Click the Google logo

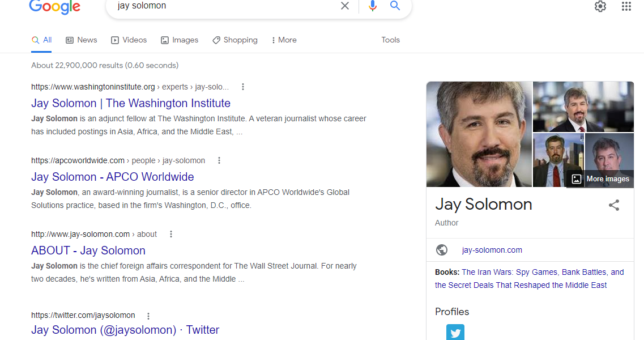[x=54, y=6]
